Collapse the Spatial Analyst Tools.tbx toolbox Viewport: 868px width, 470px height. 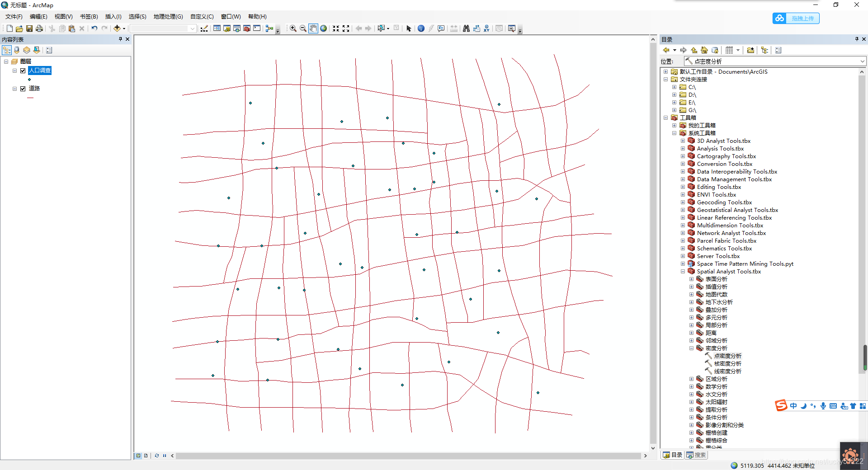[x=683, y=272]
